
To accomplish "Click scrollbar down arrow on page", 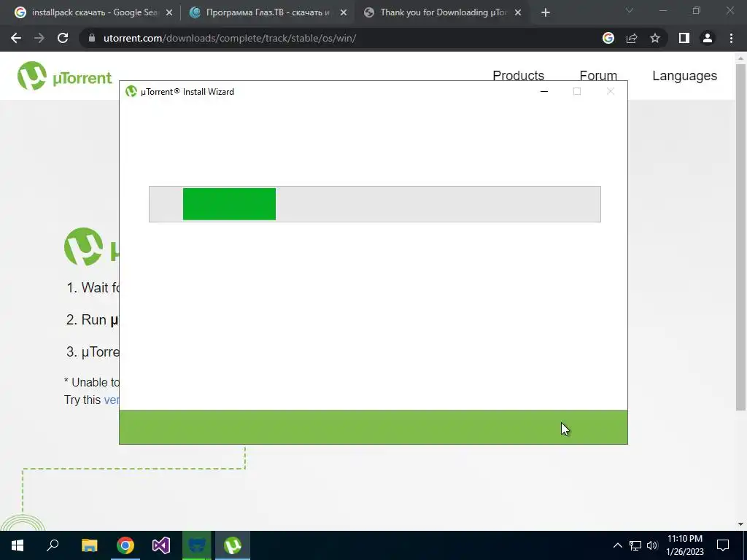I will 740,524.
